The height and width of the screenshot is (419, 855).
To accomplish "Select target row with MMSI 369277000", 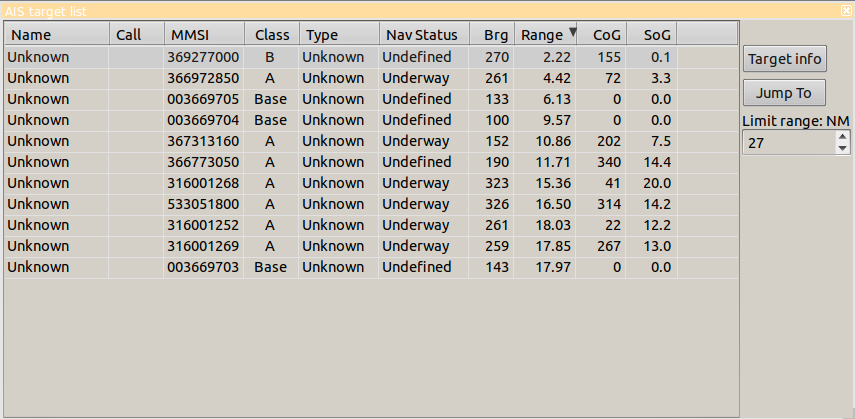I will coord(203,57).
